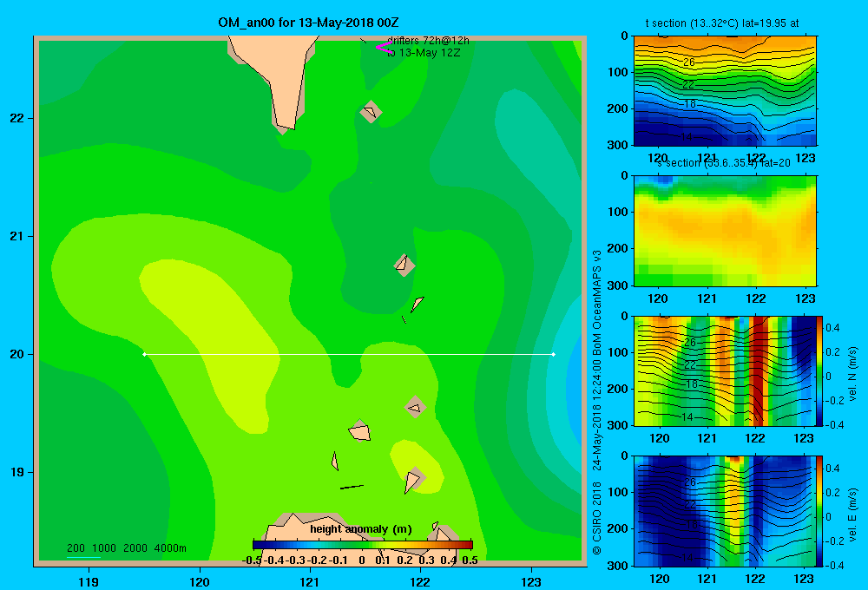
Task: Click the "vel. N (m/s)" axis label
Action: (852, 374)
